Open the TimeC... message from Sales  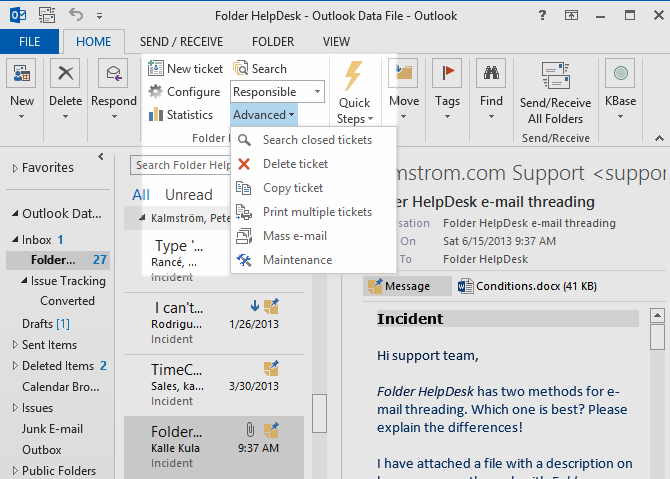[214, 385]
